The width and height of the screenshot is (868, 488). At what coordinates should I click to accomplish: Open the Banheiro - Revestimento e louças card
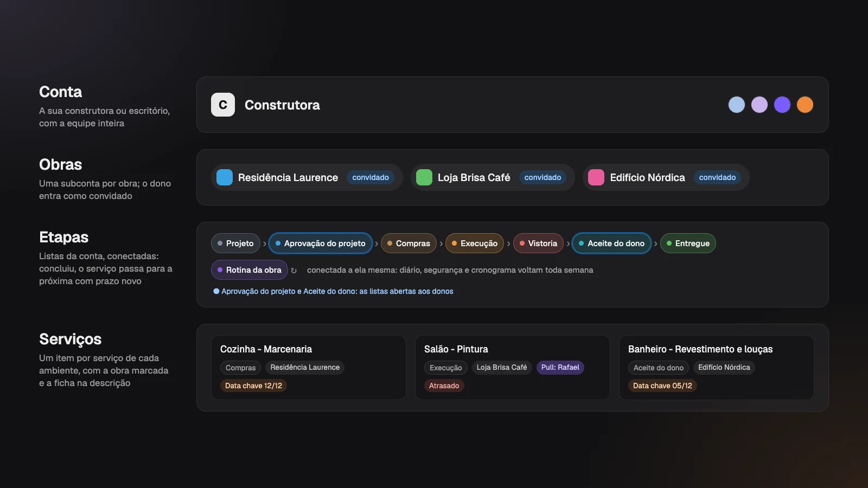tap(717, 368)
